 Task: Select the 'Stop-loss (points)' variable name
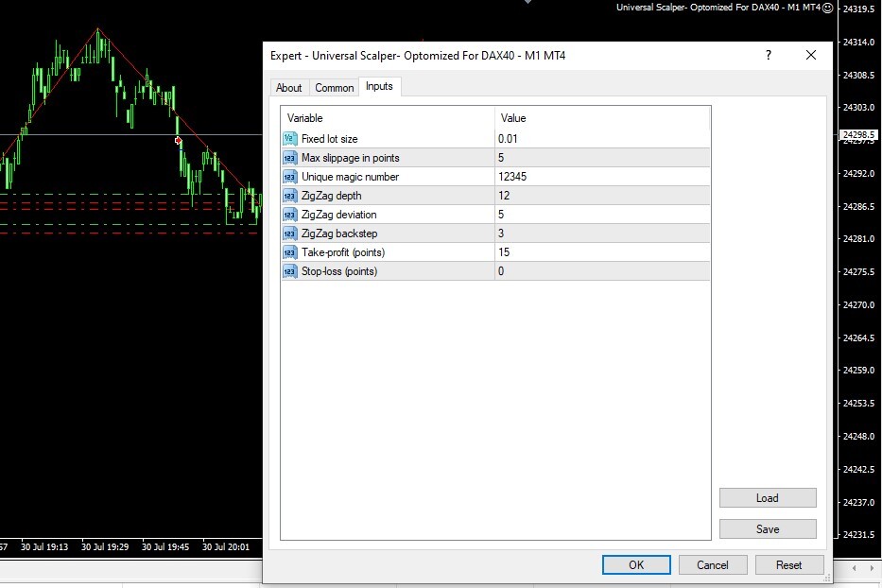339,271
